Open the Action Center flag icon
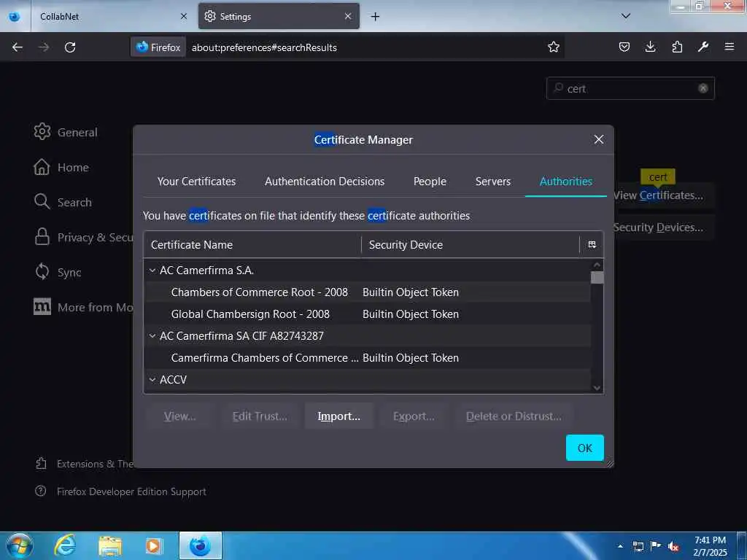Viewport: 747px width, 560px height. pyautogui.click(x=656, y=545)
